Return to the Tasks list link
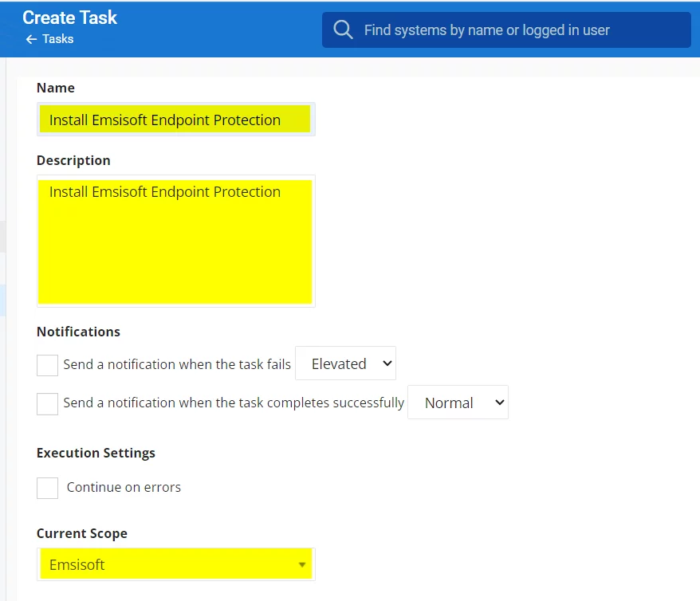This screenshot has height=601, width=700. [57, 39]
